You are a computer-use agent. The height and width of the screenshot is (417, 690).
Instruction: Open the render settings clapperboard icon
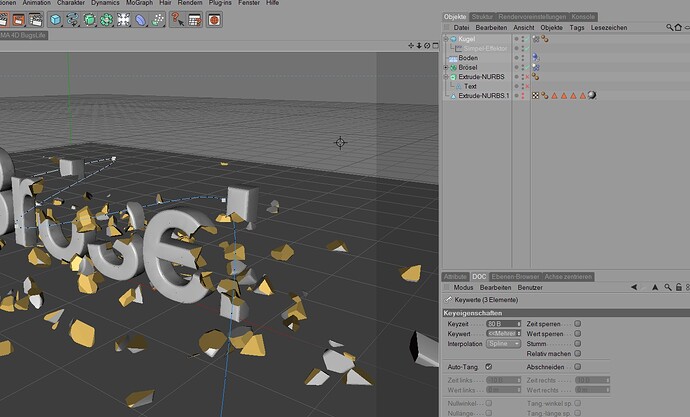tap(36, 20)
